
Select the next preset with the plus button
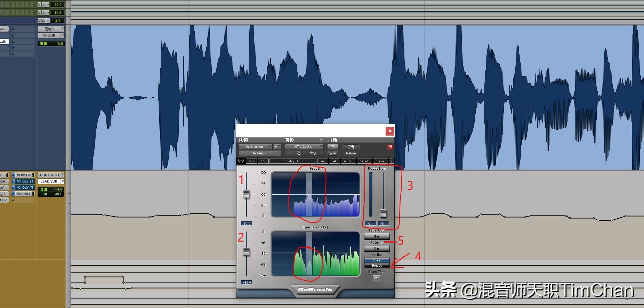(293, 153)
